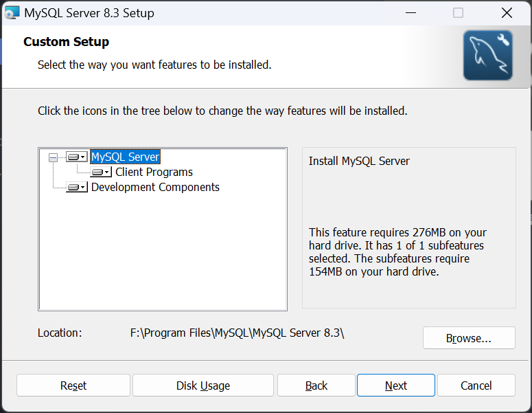Screen dimensions: 532x413
Task: Click the Client Programs feature drive icon
Action: pos(97,172)
